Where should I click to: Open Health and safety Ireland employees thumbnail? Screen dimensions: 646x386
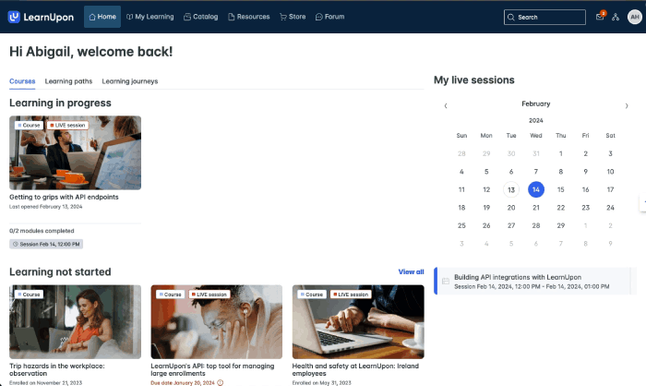pos(358,322)
